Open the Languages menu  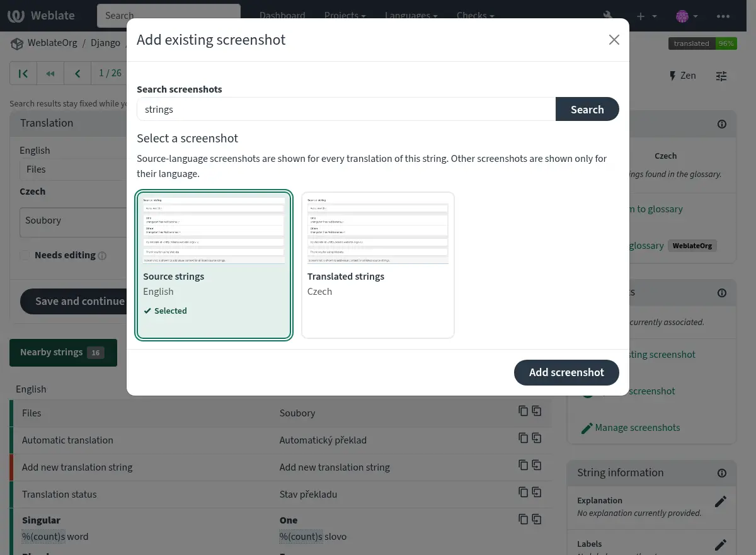pos(411,16)
